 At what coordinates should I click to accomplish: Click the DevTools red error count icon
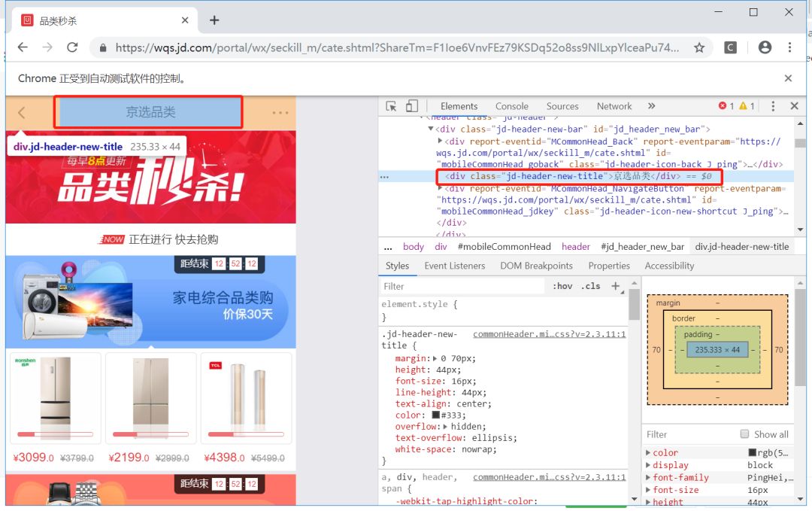point(722,105)
